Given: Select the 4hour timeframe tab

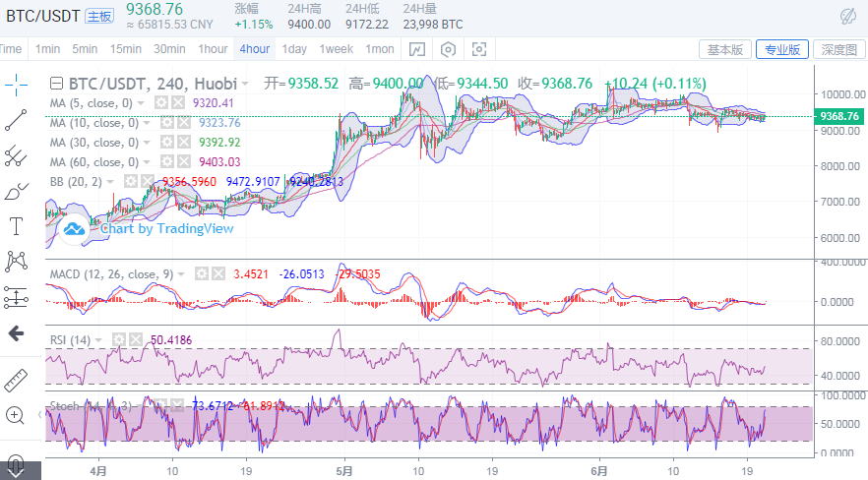Looking at the screenshot, I should [255, 49].
